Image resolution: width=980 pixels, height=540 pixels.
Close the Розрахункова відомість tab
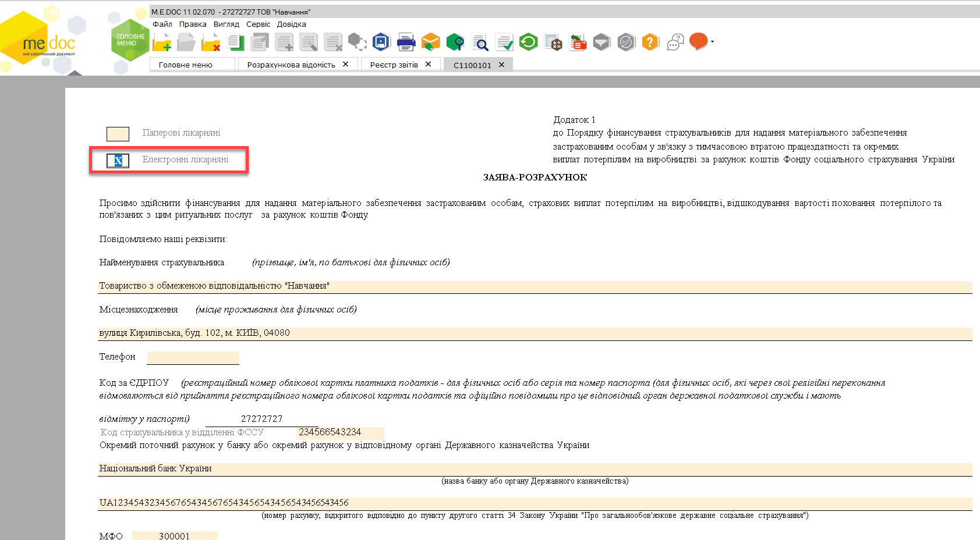[345, 64]
